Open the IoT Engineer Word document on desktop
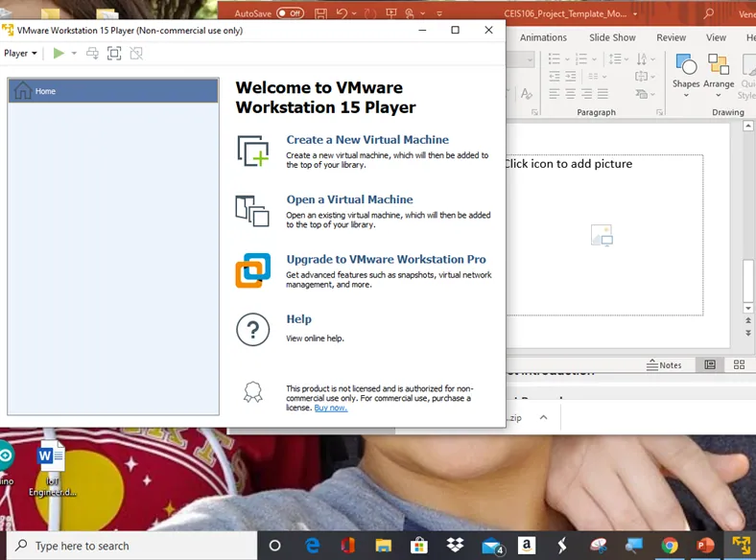This screenshot has width=756, height=560. point(52,469)
